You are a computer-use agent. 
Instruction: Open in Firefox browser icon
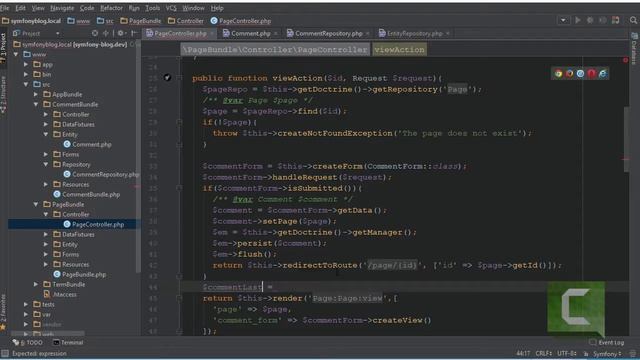569,74
